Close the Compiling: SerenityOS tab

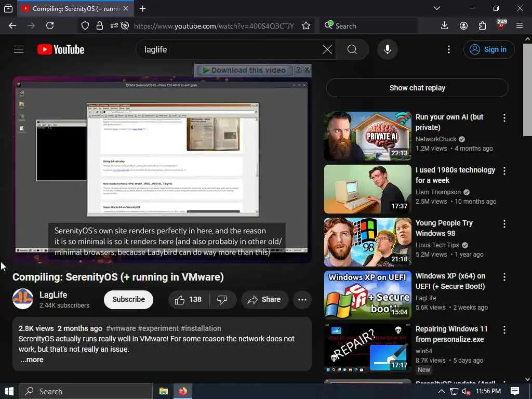(126, 8)
